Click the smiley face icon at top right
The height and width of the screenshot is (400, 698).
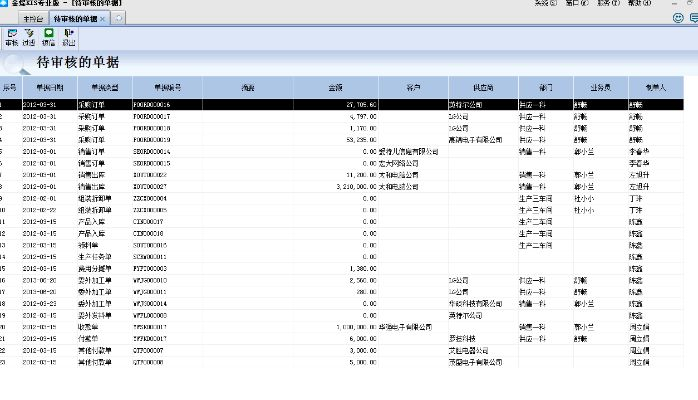click(678, 18)
